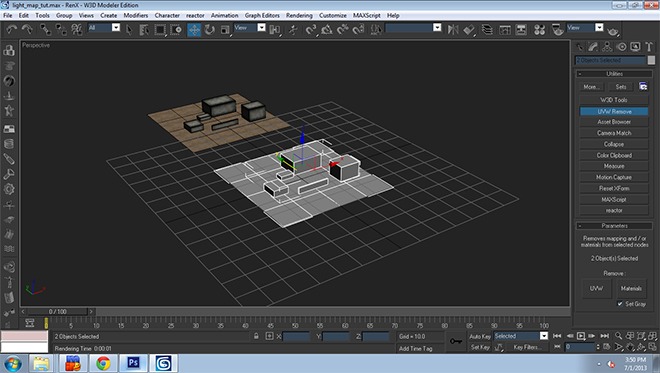Open the Use Pivot Point Center flyout
Image resolution: width=660 pixels, height=373 pixels.
point(275,29)
